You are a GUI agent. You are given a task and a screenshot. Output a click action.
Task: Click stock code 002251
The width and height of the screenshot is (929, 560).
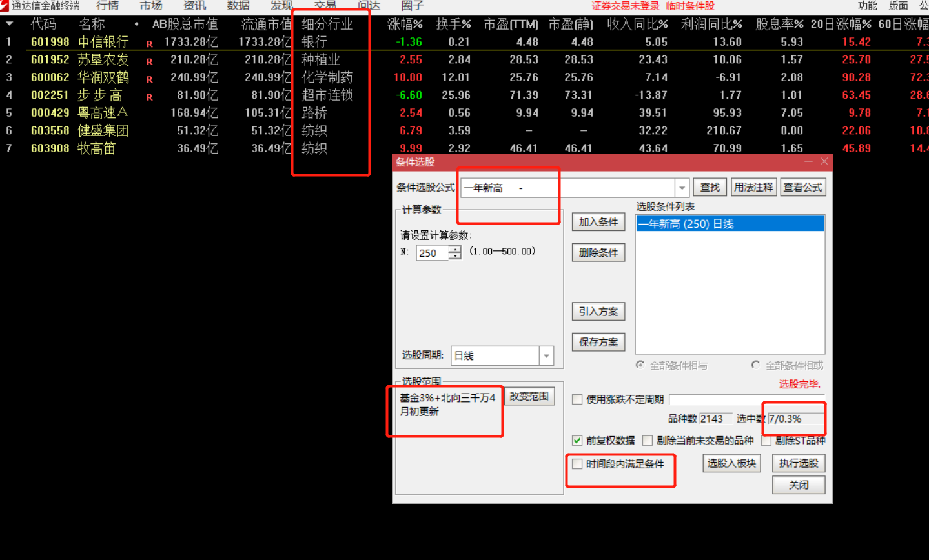[50, 95]
